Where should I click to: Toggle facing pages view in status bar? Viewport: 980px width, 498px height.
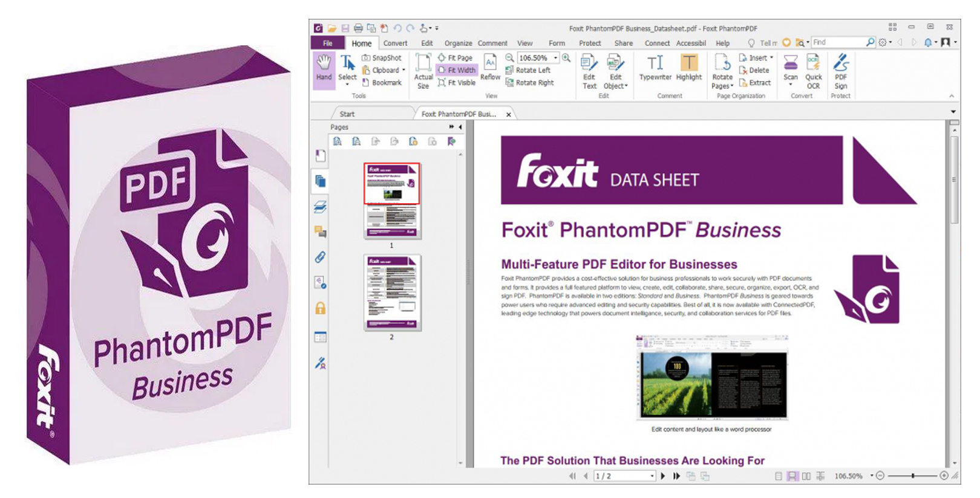(806, 476)
